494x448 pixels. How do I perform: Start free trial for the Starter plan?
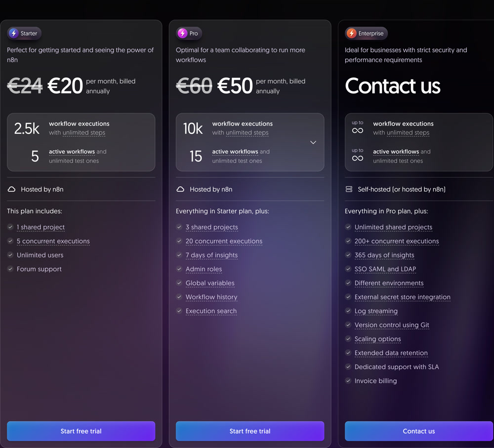[x=81, y=431]
